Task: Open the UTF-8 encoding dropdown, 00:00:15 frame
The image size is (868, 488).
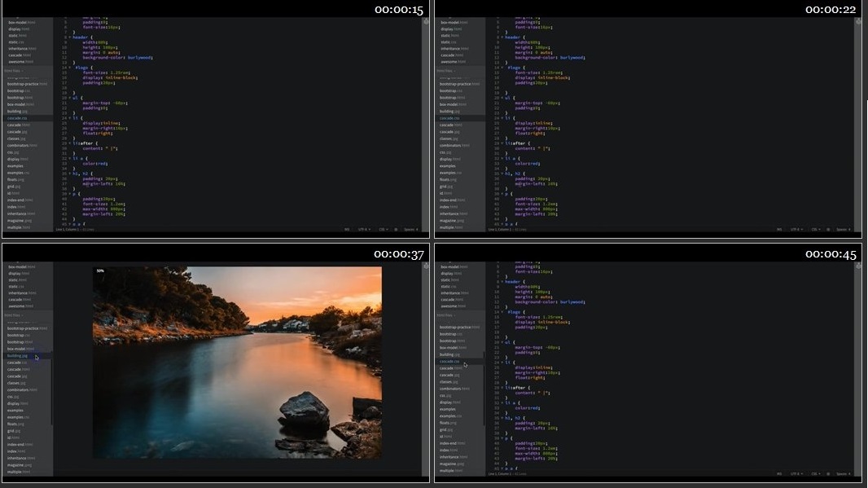Action: point(363,229)
